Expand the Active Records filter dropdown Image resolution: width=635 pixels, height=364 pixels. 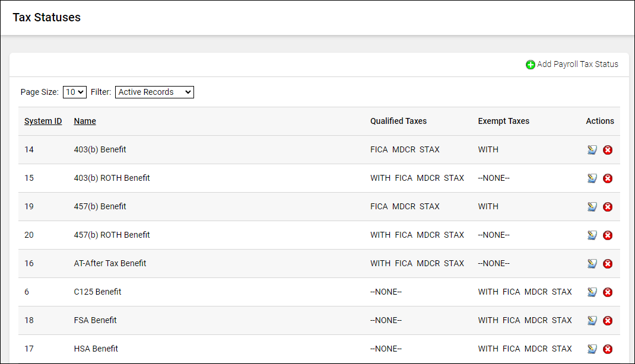pyautogui.click(x=154, y=92)
